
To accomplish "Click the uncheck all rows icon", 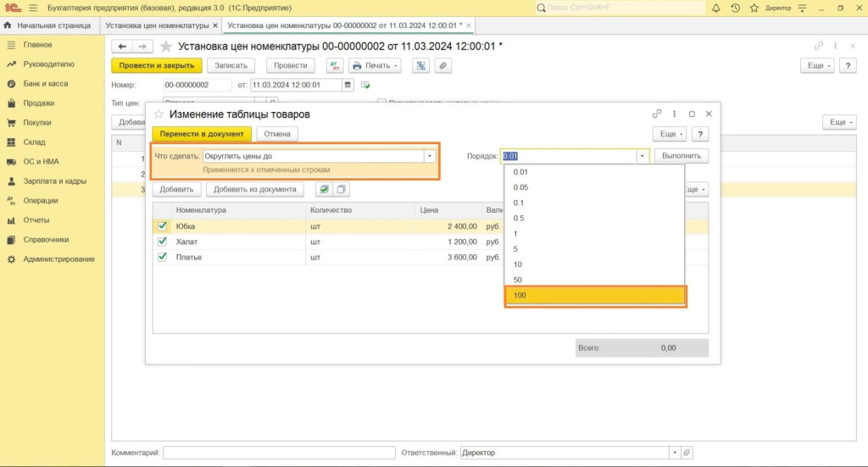I will click(341, 190).
